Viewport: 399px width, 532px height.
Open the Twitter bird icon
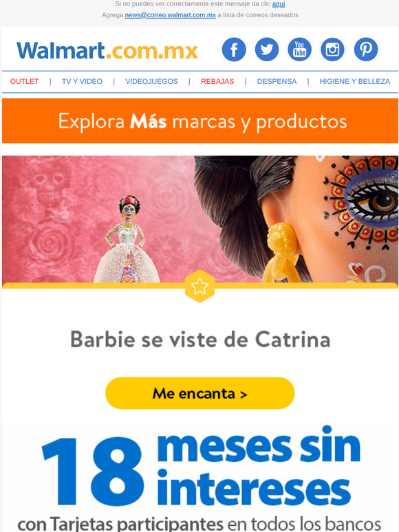(267, 49)
